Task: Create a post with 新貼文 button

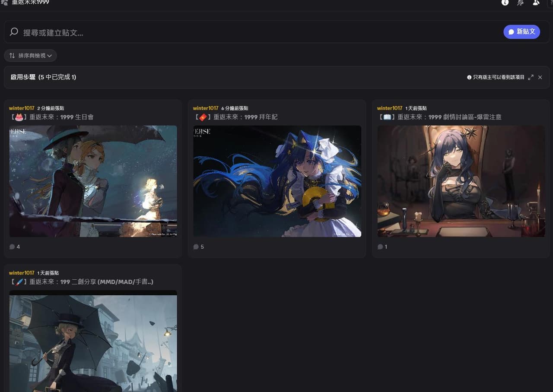Action: (x=521, y=32)
